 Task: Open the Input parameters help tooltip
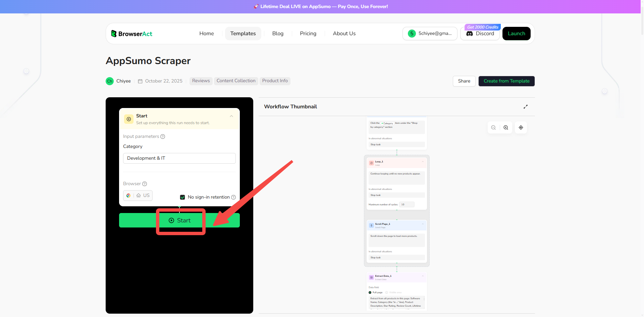pos(163,137)
